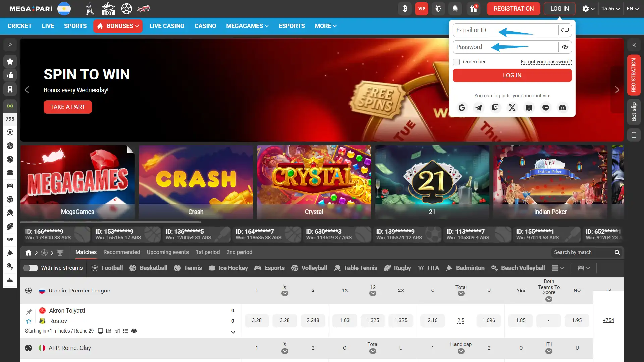Toggle password visibility eye icon
The image size is (644, 362).
pyautogui.click(x=565, y=47)
